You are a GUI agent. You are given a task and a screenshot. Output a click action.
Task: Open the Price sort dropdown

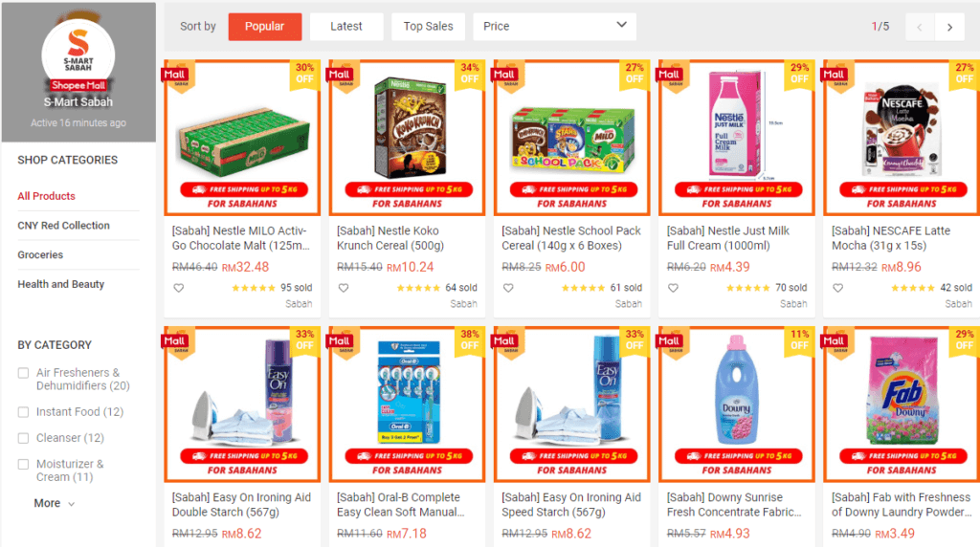[554, 27]
